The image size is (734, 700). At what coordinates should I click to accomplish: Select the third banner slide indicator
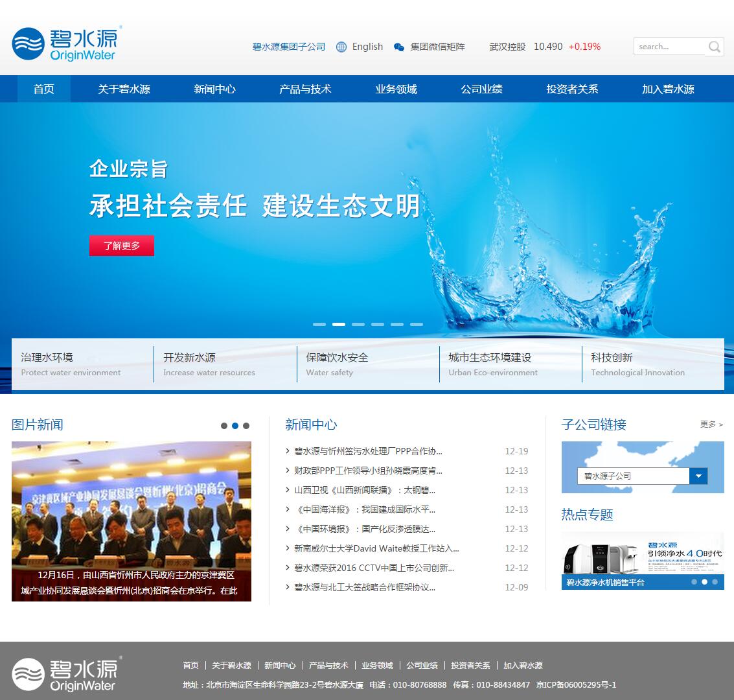(358, 324)
